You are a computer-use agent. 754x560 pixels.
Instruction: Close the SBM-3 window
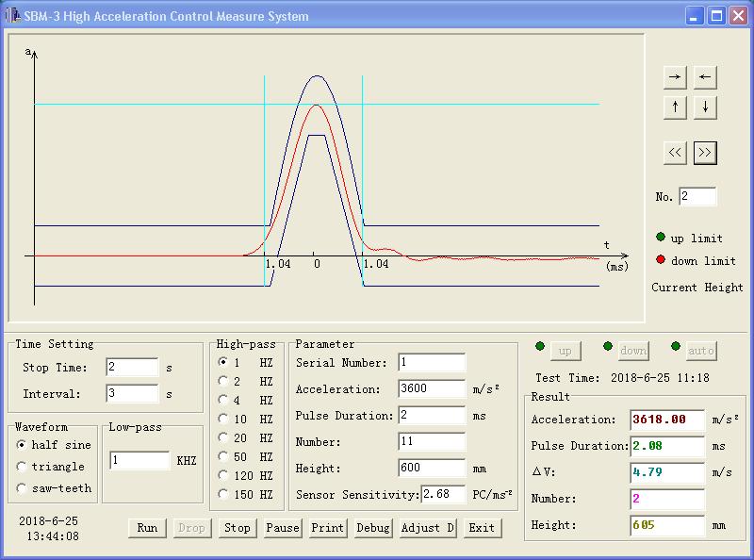pos(739,16)
